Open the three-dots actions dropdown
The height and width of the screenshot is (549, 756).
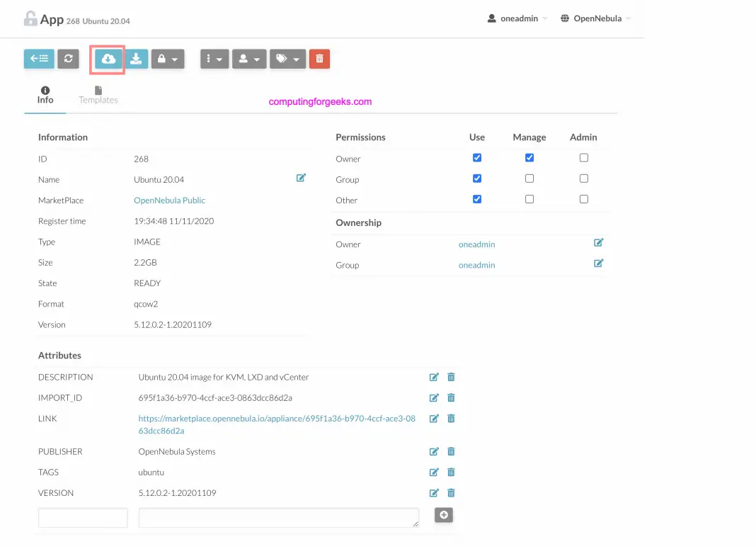point(214,59)
